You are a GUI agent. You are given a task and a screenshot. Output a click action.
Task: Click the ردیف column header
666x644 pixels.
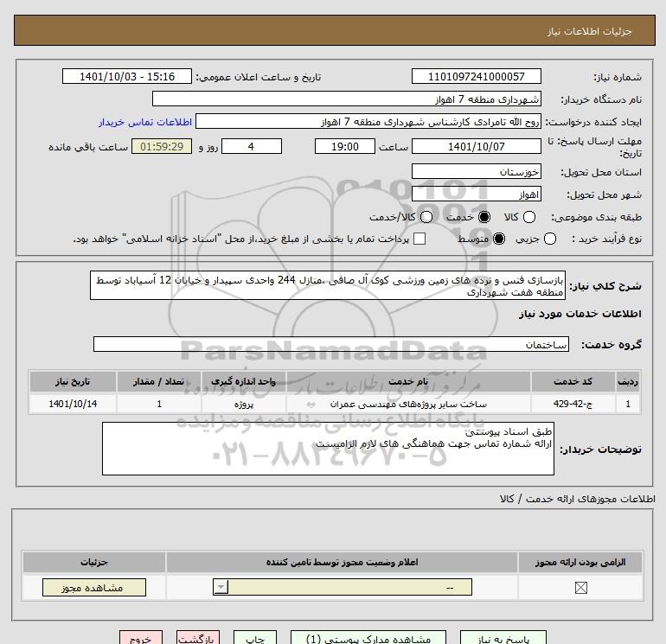point(628,381)
